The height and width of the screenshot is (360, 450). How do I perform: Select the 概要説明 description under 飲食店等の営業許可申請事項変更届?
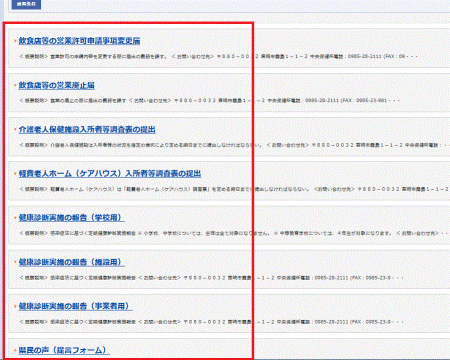pos(219,56)
